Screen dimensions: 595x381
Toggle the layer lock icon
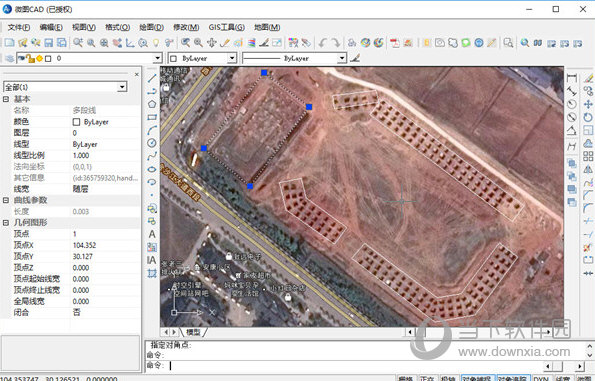pos(30,58)
